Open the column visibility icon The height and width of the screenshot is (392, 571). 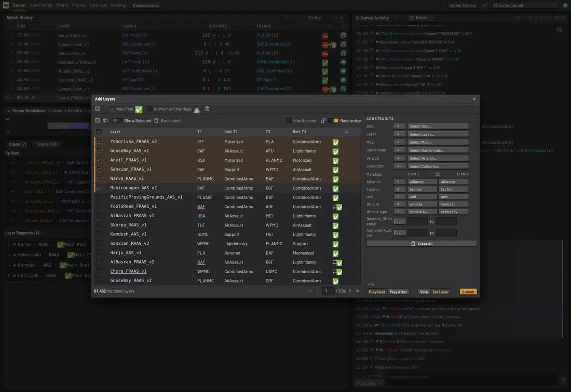97,120
